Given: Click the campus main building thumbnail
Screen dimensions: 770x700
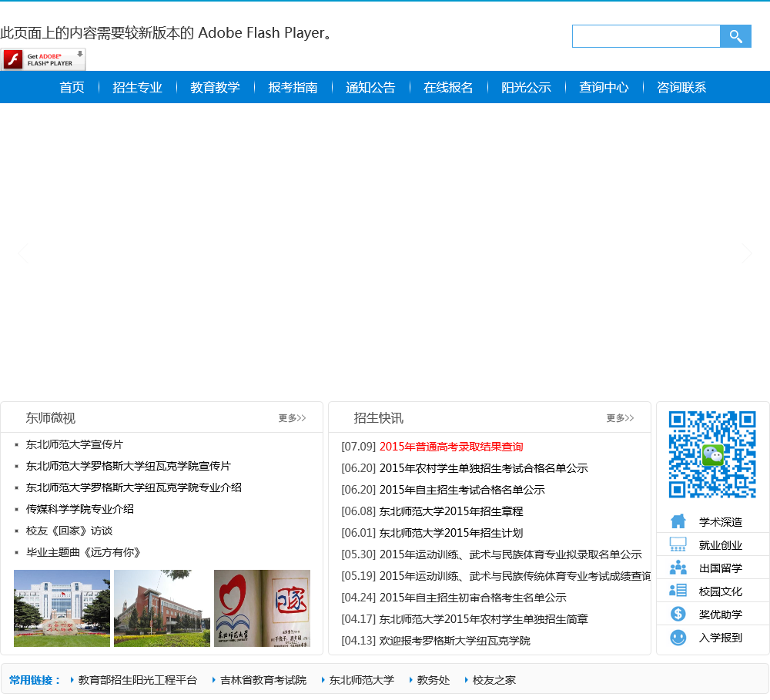Looking at the screenshot, I should [62, 608].
